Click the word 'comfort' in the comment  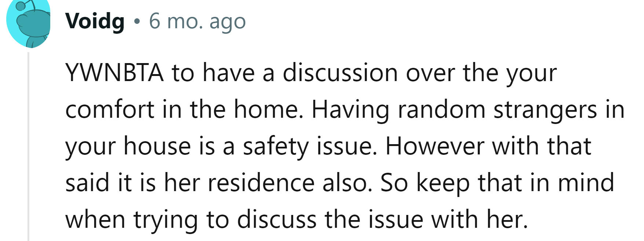[x=110, y=109]
